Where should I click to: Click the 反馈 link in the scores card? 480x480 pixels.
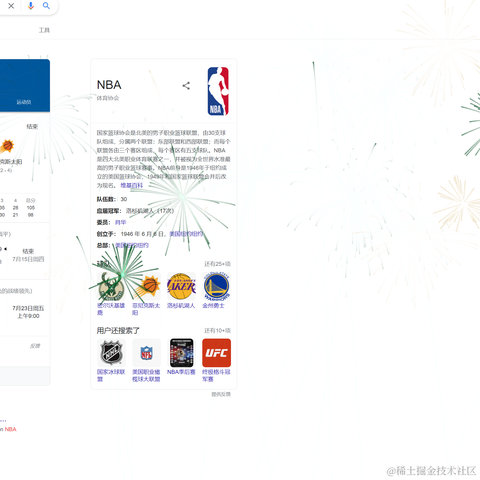(35, 346)
